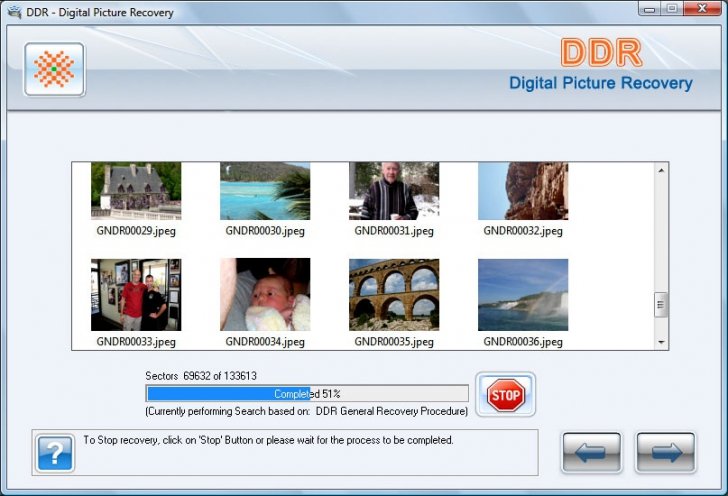Viewport: 728px width, 496px height.
Task: Click the Sectors 69632 of 133613 text
Action: (x=201, y=376)
